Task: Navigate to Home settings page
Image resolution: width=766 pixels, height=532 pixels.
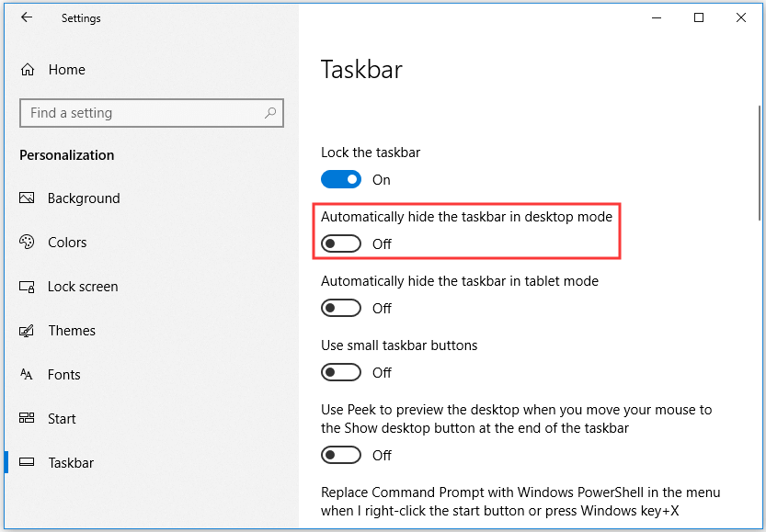Action: click(x=66, y=69)
